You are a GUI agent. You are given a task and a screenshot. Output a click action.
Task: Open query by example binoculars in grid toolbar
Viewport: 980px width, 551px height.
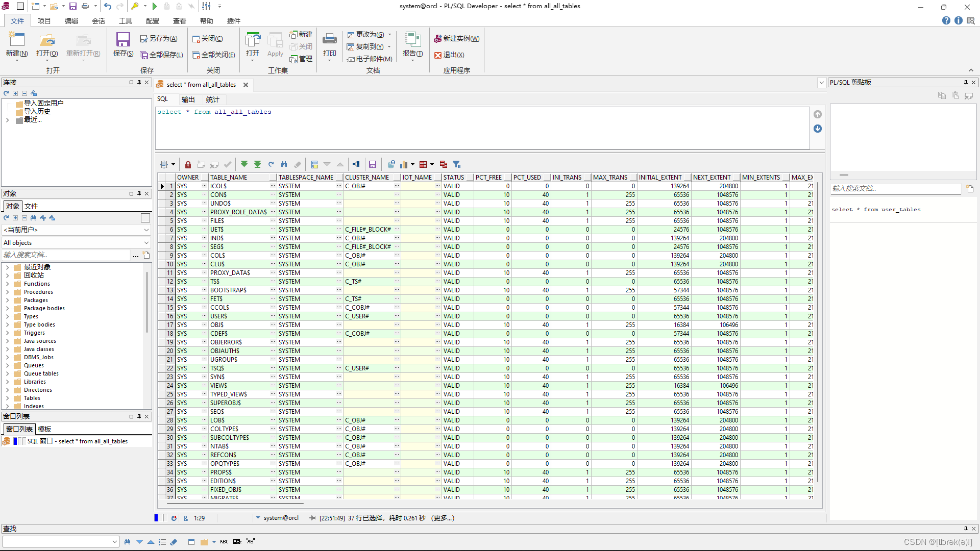(x=284, y=164)
